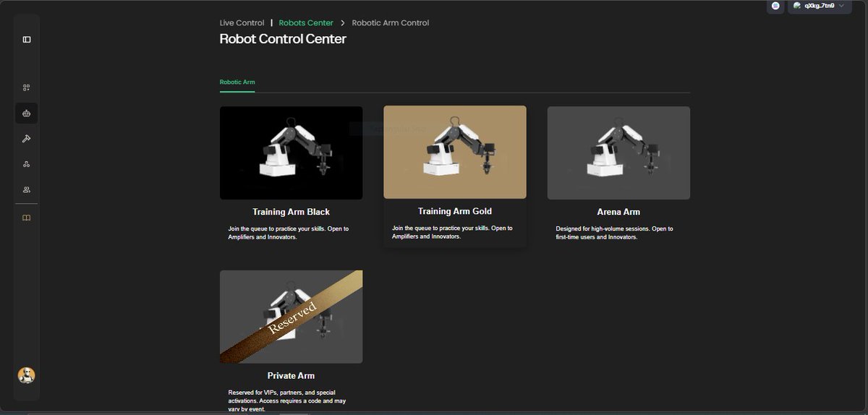The height and width of the screenshot is (415, 868).
Task: Open the connected nodes icon in sidebar
Action: tap(27, 164)
